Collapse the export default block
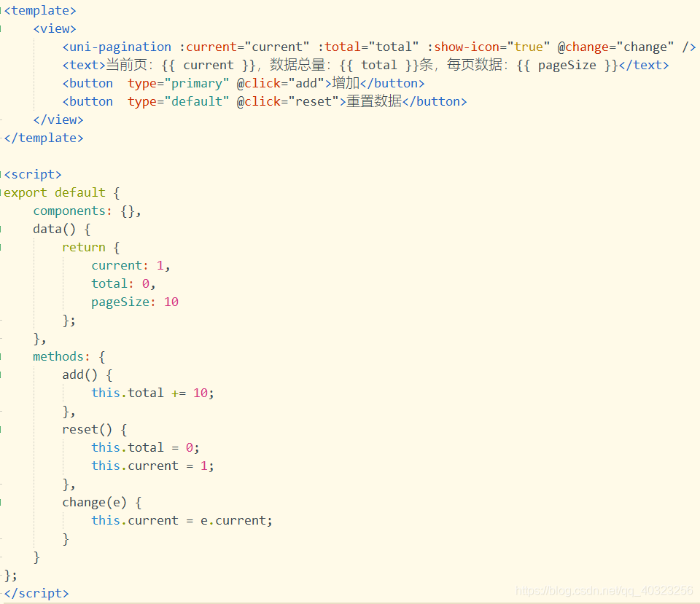 [x=2, y=192]
